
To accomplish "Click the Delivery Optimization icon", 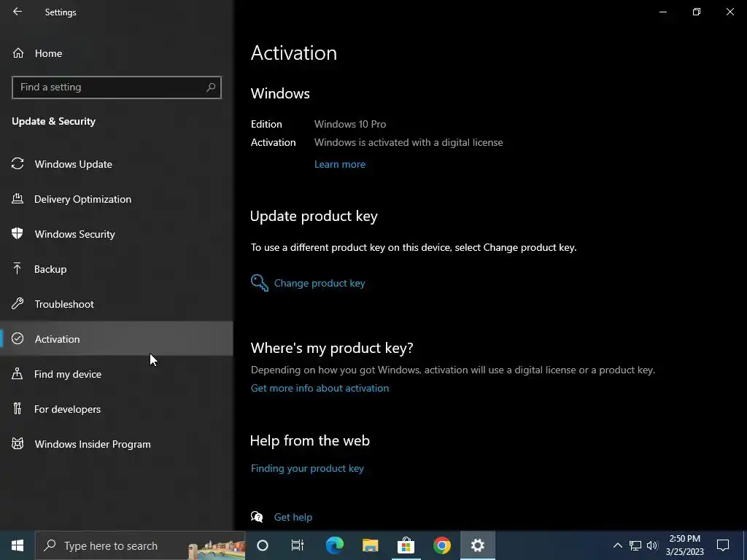I will (x=18, y=198).
